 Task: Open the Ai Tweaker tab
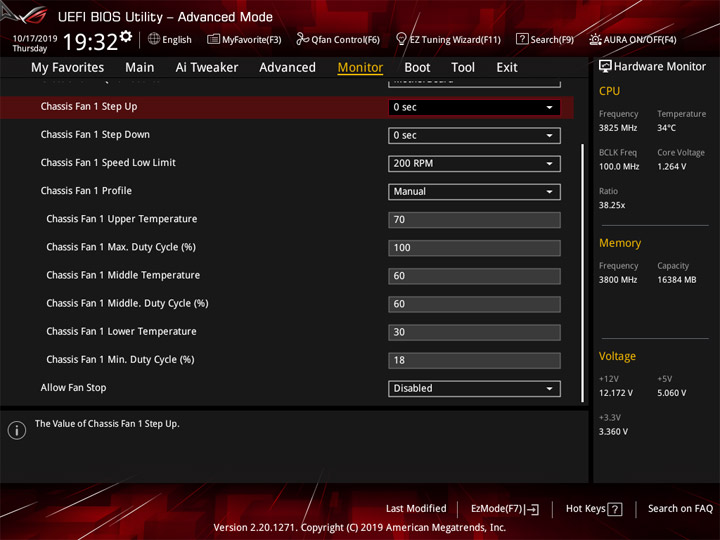[207, 68]
